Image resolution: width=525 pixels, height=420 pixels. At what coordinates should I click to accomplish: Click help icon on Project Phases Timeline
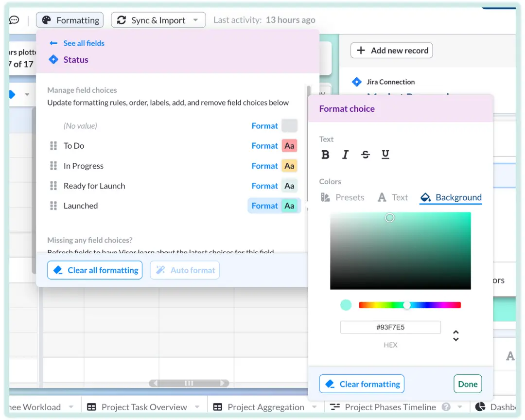tap(446, 407)
